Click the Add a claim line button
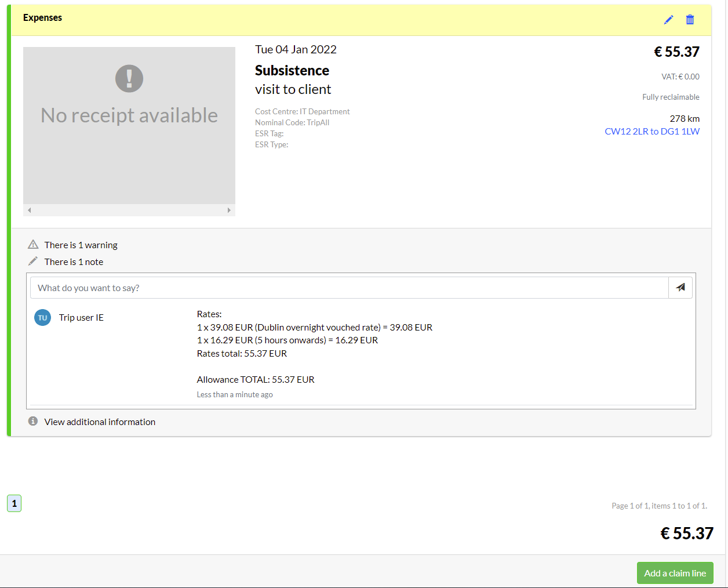 (x=675, y=573)
